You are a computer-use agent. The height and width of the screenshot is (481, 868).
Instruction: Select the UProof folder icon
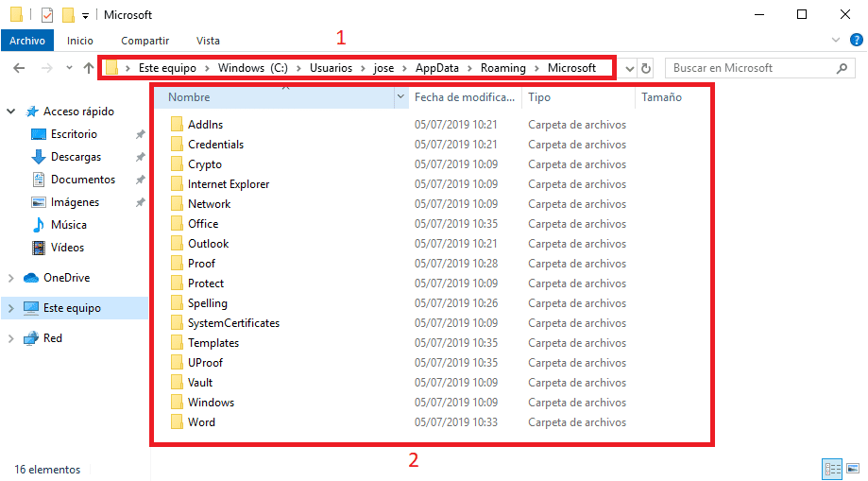pyautogui.click(x=177, y=363)
